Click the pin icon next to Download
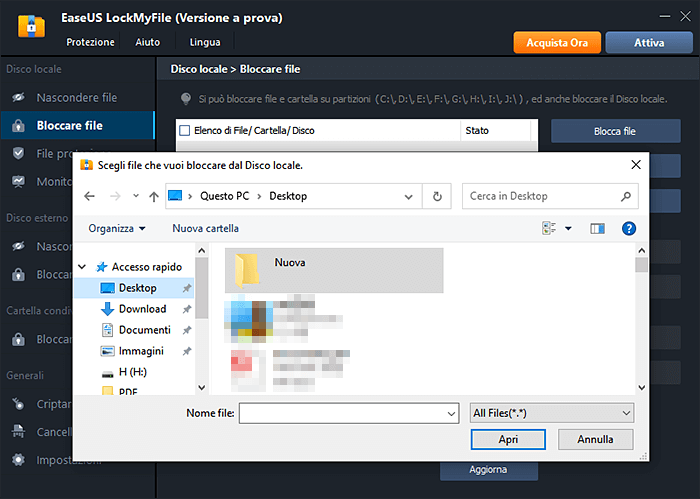The image size is (700, 499). pos(187,309)
